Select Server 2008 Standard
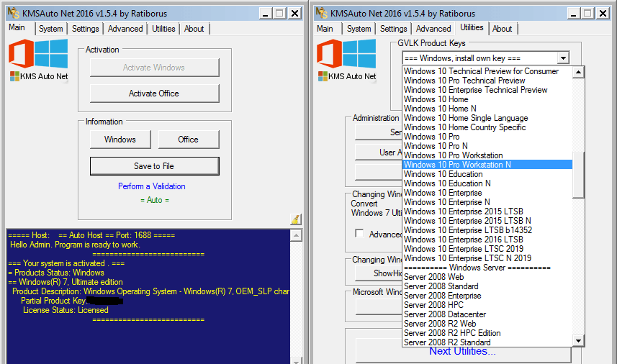Image resolution: width=617 pixels, height=364 pixels. pyautogui.click(x=487, y=286)
